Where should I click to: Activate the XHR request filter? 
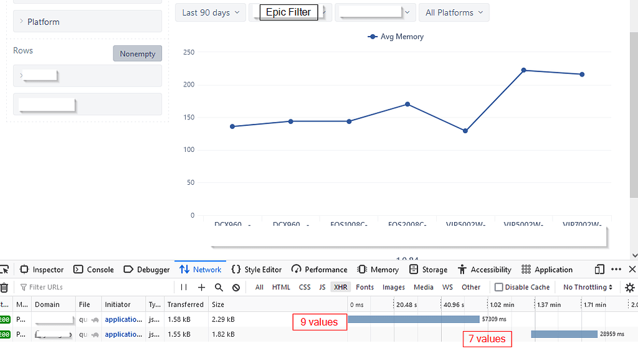click(340, 287)
